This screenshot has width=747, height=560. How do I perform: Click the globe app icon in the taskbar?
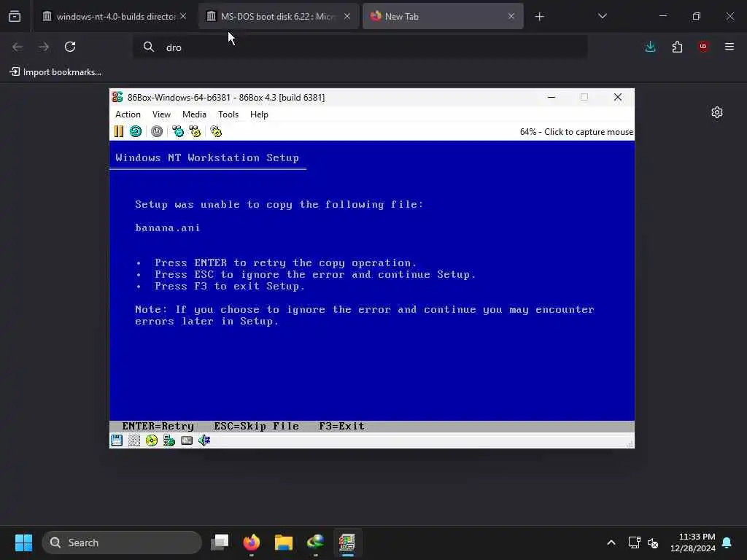(315, 542)
